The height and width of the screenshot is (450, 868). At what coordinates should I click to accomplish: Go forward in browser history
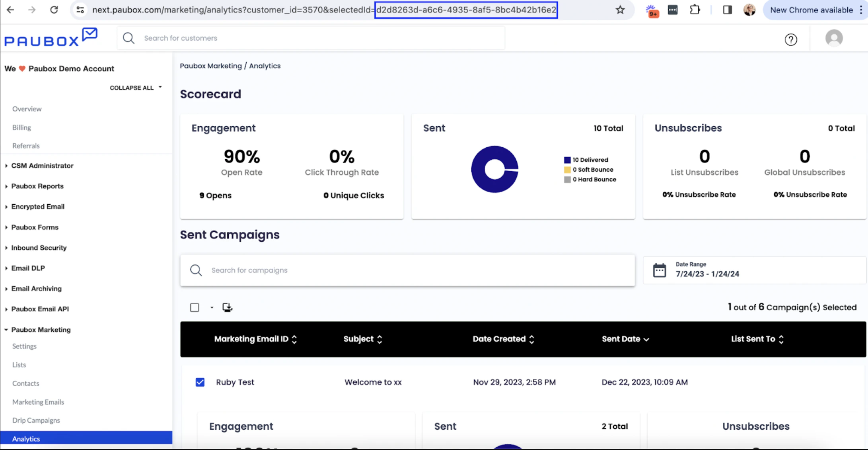click(32, 10)
